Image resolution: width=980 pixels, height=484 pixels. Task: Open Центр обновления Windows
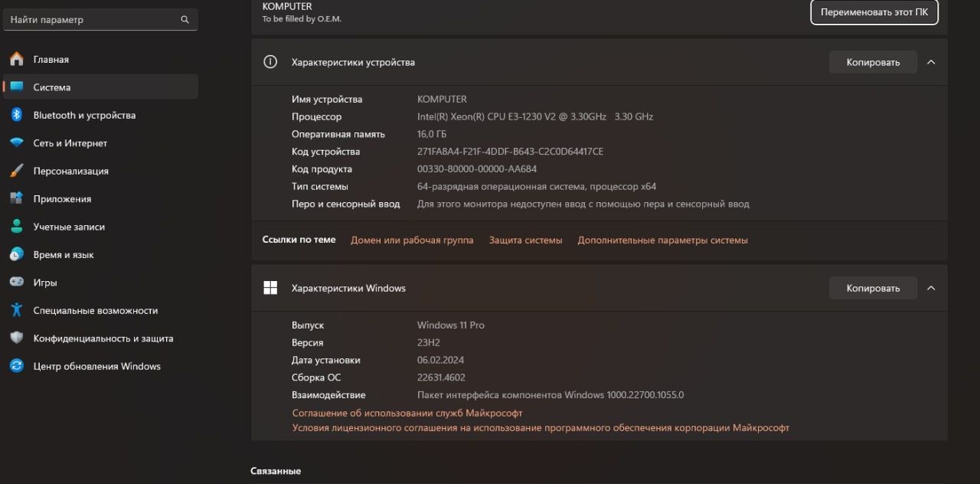(100, 366)
